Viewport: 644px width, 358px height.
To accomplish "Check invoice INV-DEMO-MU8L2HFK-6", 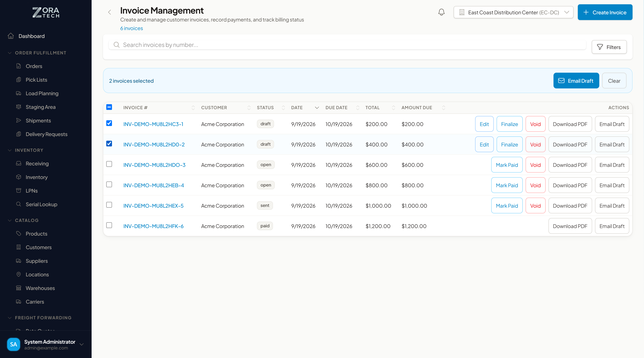I will 109,225.
